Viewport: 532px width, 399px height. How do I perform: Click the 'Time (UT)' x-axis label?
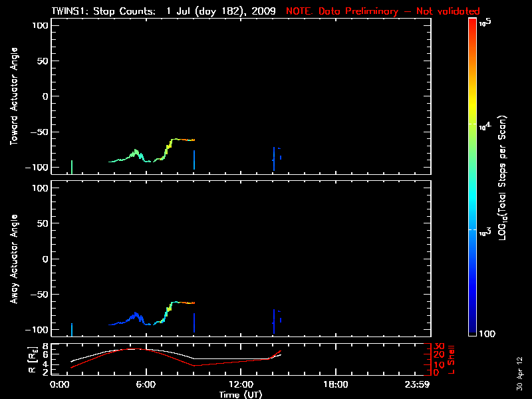pyautogui.click(x=241, y=394)
